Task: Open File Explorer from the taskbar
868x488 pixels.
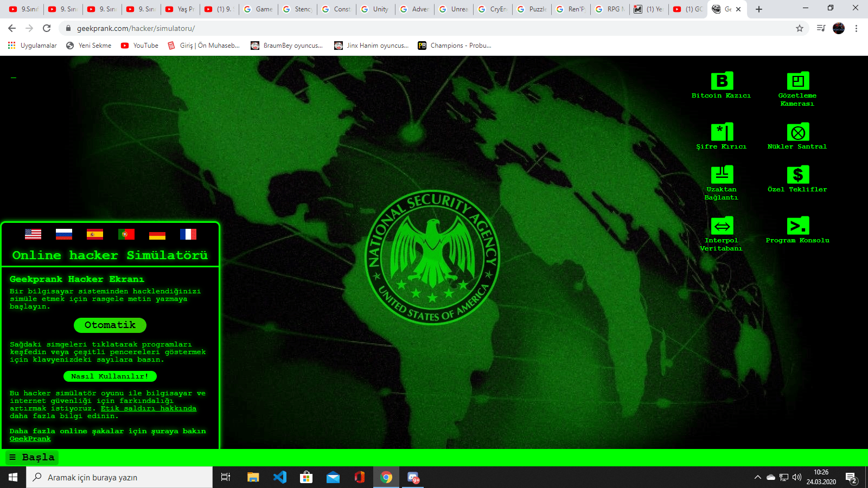Action: [253, 477]
